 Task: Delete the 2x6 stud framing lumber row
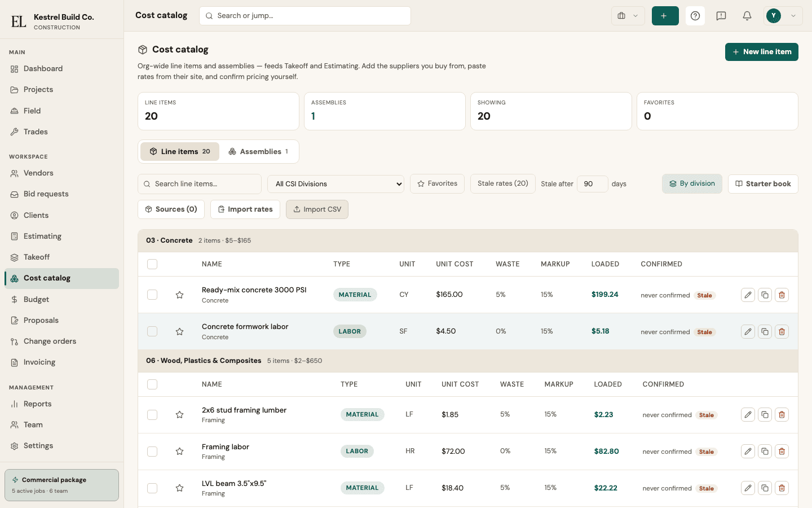point(782,415)
